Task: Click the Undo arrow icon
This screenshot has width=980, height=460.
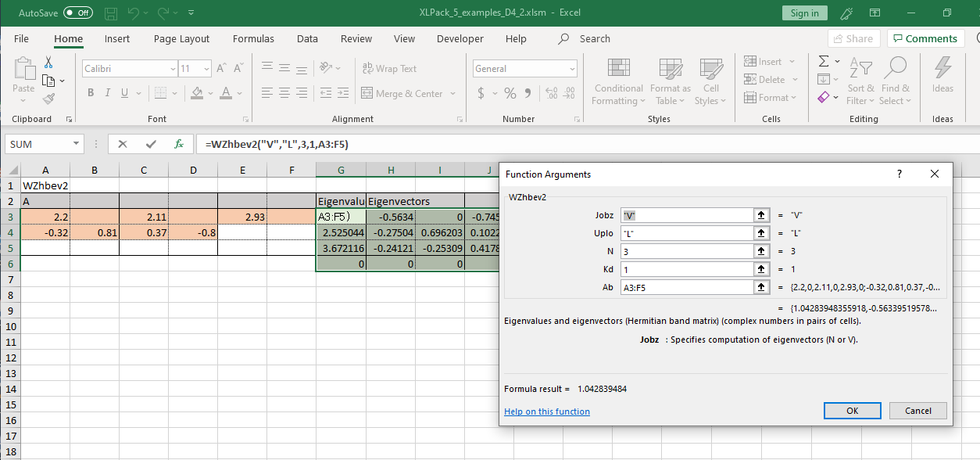Action: click(133, 13)
